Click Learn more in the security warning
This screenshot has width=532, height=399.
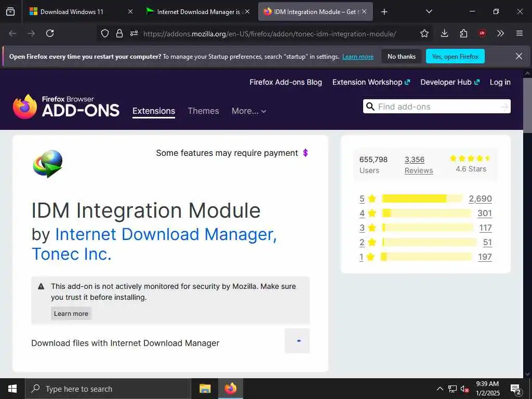(71, 313)
